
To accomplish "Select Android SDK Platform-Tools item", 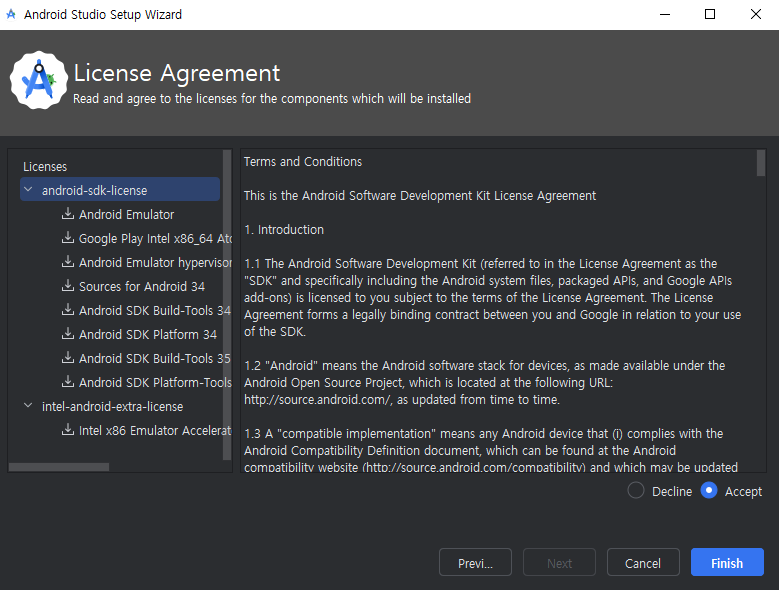I will 155,382.
